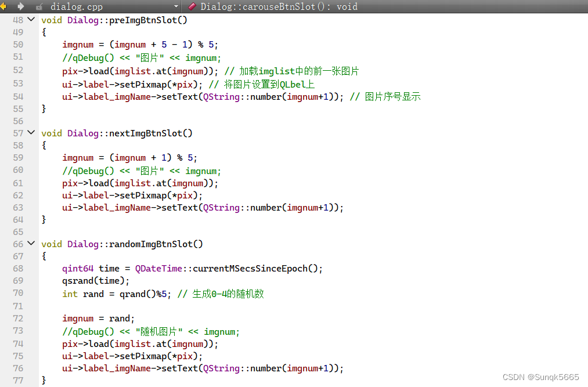Image resolution: width=588 pixels, height=387 pixels.
Task: Click the closing brace on line 77
Action: pyautogui.click(x=44, y=380)
